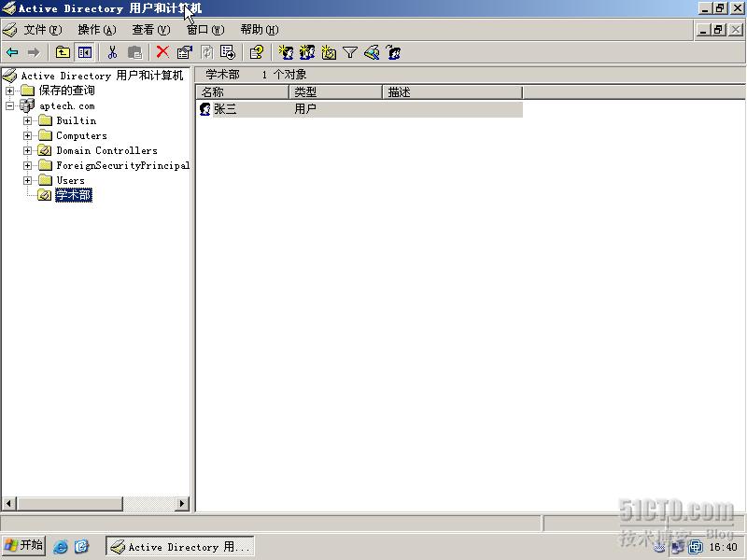Go up one level with folder icon
This screenshot has width=747, height=560.
(x=63, y=52)
